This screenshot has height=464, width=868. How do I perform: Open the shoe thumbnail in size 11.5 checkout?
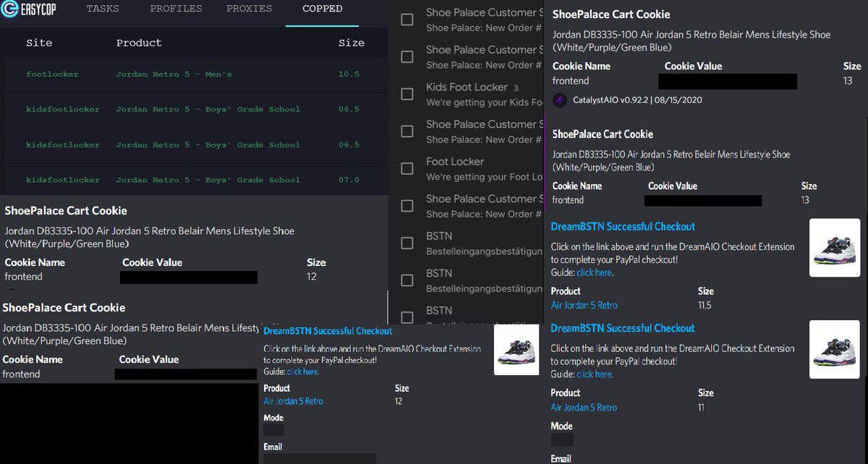[835, 248]
